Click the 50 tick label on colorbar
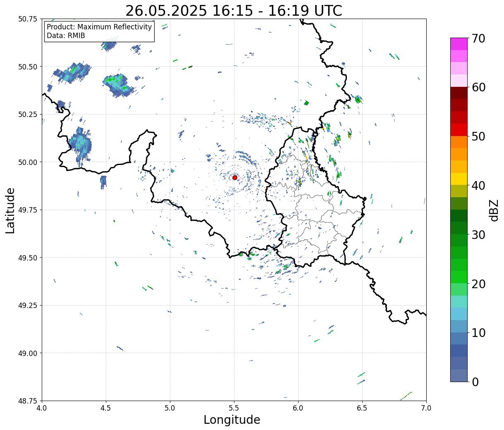Screen dimensions: 504x430 [478, 136]
